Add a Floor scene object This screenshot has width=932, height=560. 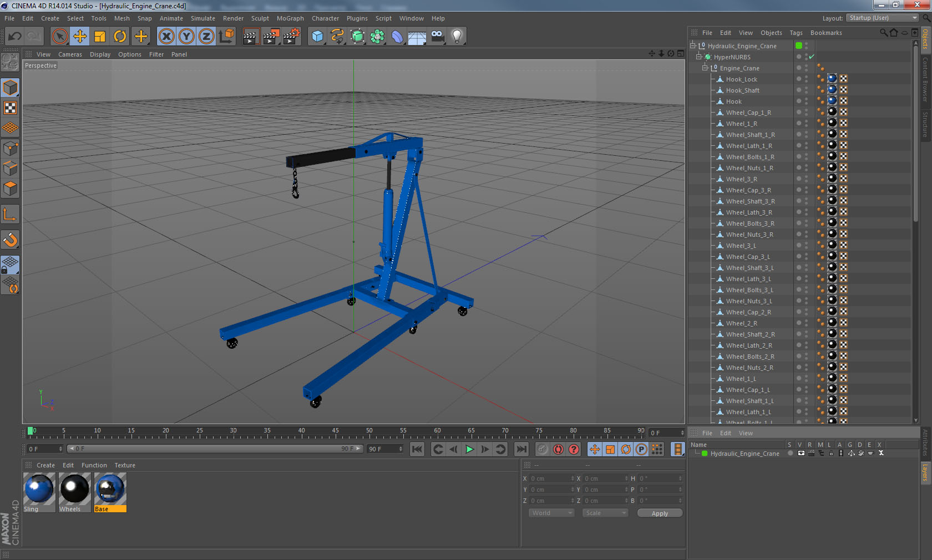point(417,37)
